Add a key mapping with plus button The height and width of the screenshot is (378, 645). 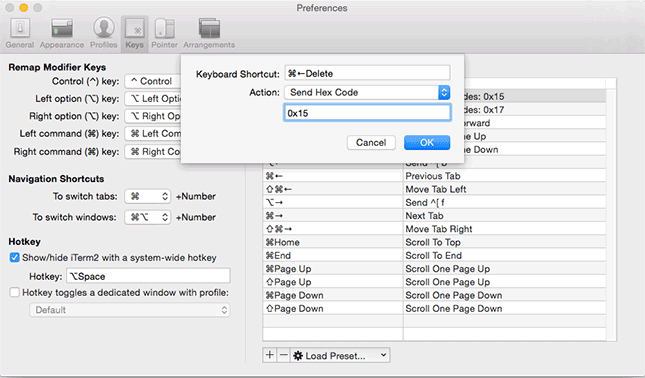tap(270, 355)
